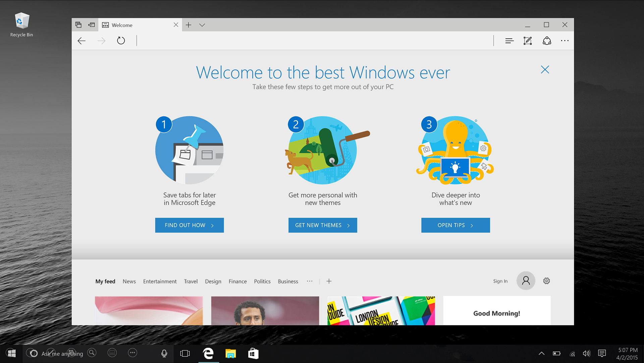Viewport: 644px width, 363px height.
Task: Click the OPEN TIPS button
Action: [x=455, y=225]
